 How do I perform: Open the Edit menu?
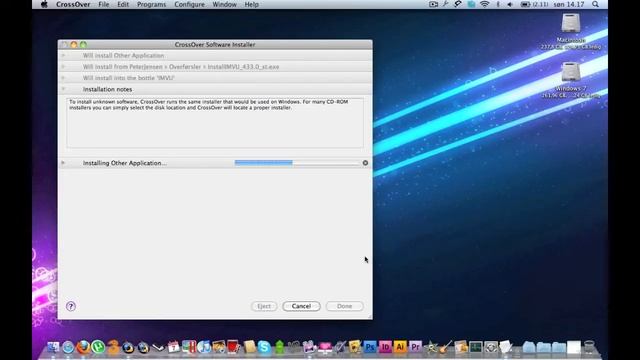[123, 4]
